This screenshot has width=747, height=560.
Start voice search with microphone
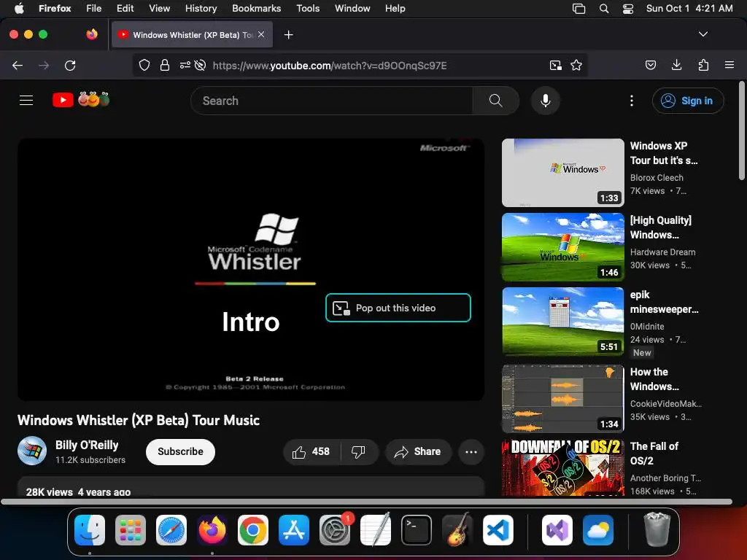[x=546, y=101]
